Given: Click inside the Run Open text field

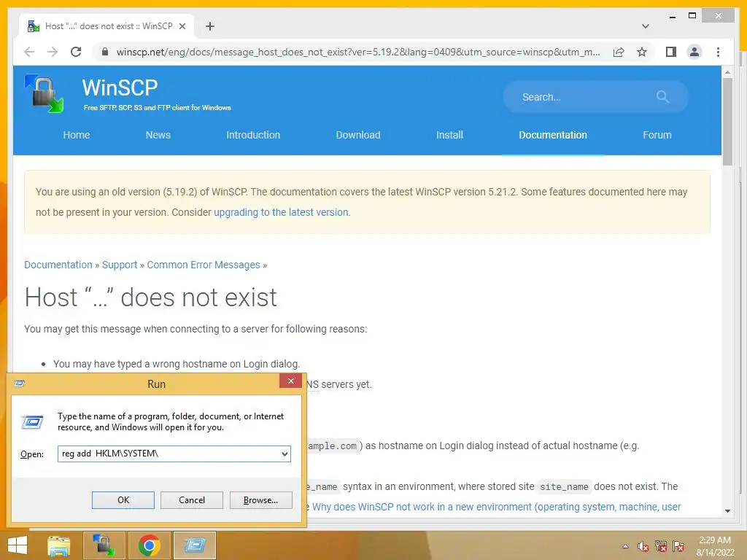Looking at the screenshot, I should tap(169, 454).
